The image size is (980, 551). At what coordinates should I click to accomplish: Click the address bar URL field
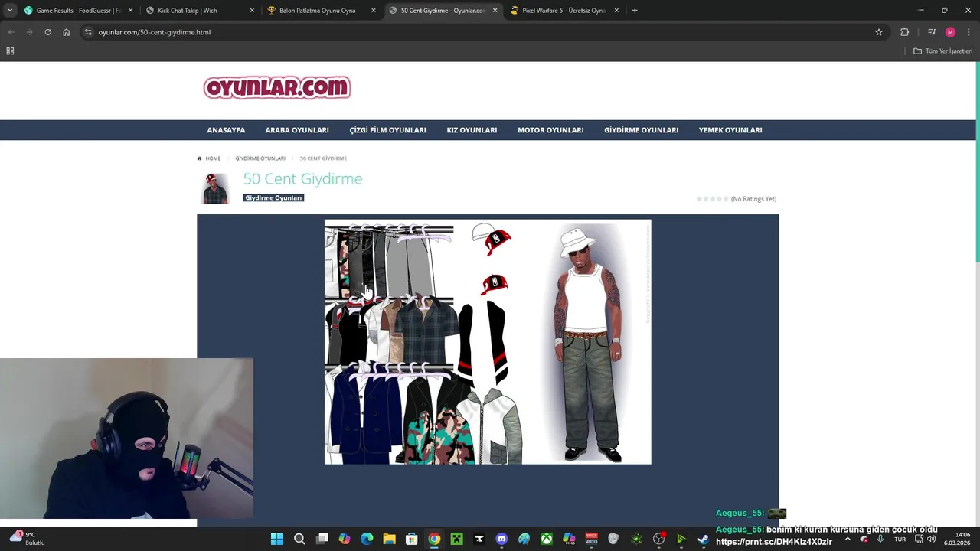pyautogui.click(x=482, y=32)
